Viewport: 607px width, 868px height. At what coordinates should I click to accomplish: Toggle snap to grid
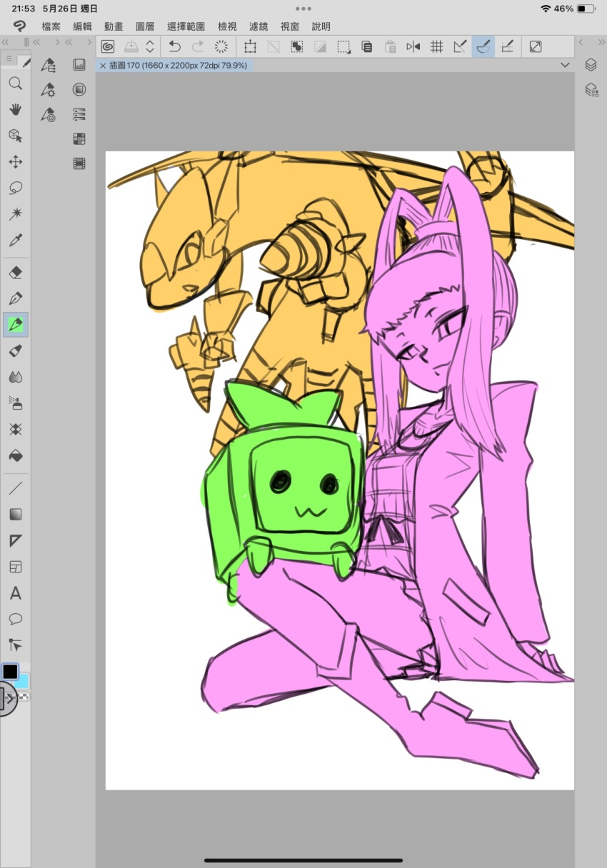pos(507,47)
